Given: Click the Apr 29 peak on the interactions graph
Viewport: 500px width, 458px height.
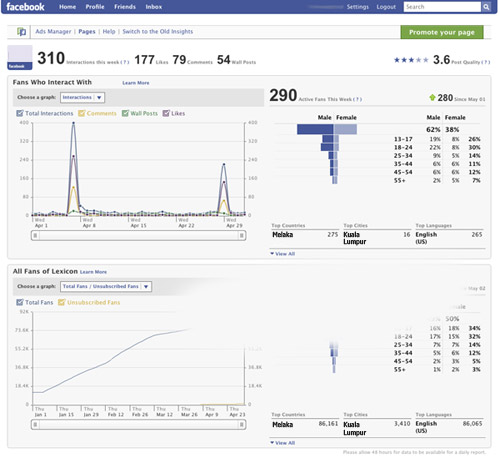Looking at the screenshot, I should tap(224, 164).
